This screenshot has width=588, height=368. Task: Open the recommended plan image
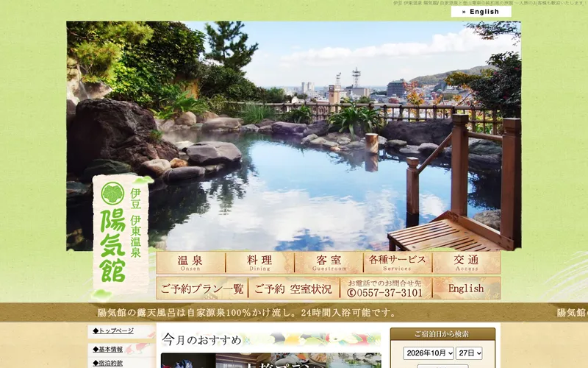pos(270,361)
